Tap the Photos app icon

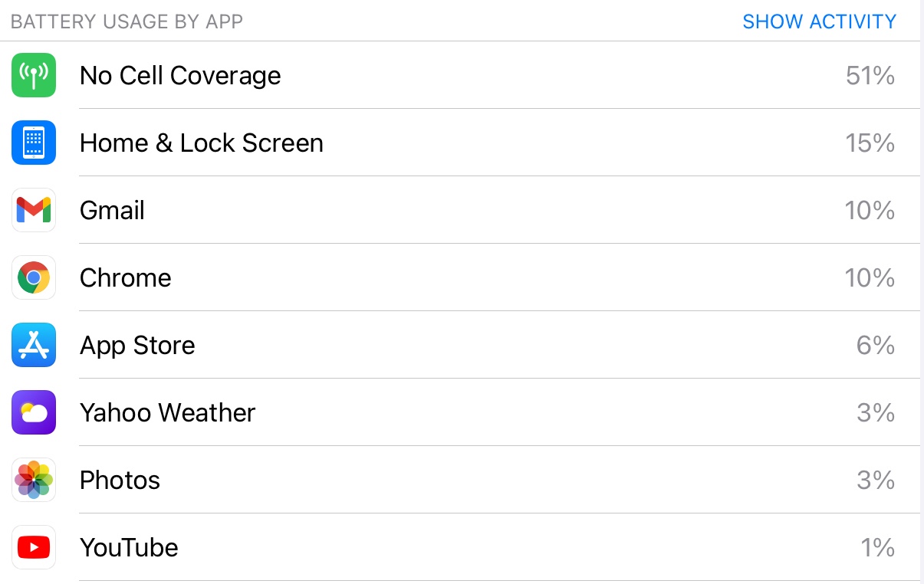(x=34, y=480)
